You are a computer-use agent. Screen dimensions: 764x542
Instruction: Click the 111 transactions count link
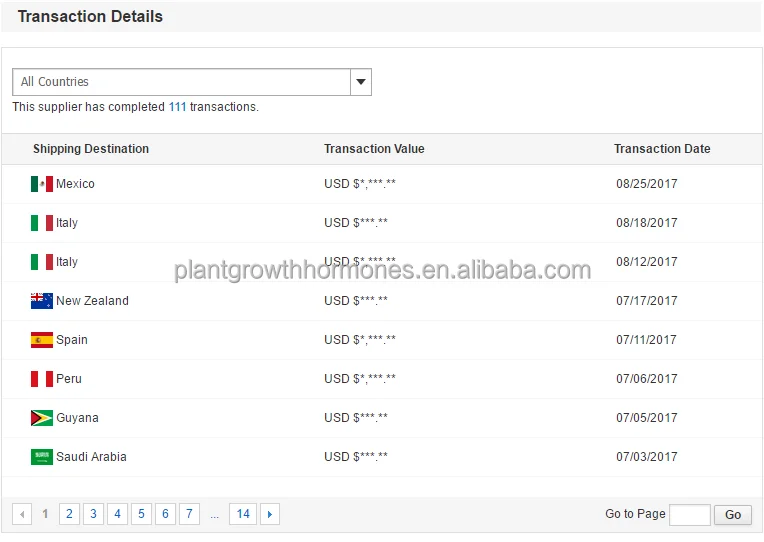click(x=177, y=107)
